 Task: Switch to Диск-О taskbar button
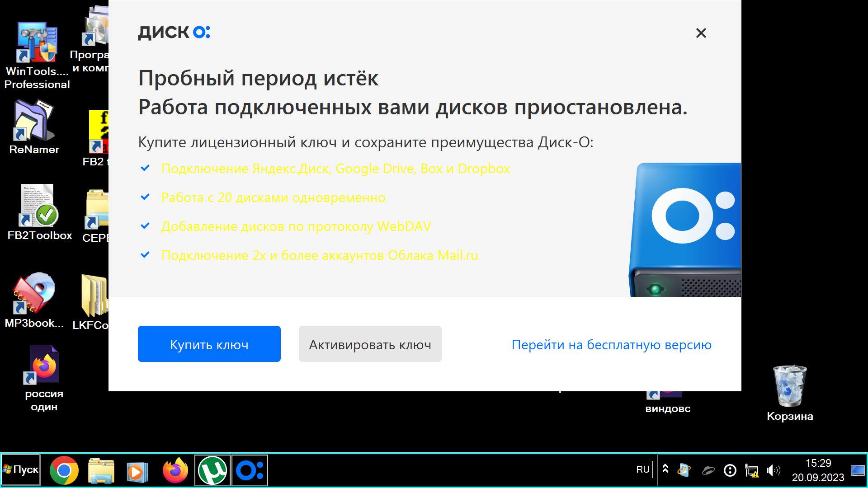click(x=250, y=470)
